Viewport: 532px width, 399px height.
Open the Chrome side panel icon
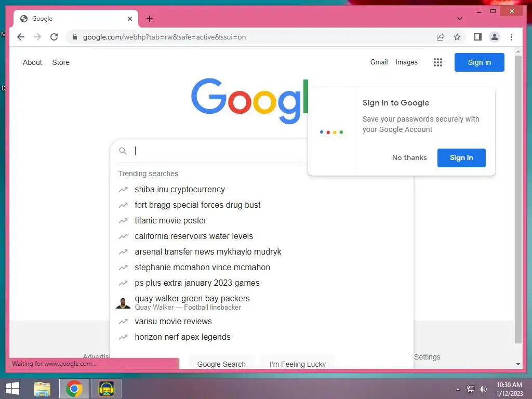(x=478, y=37)
